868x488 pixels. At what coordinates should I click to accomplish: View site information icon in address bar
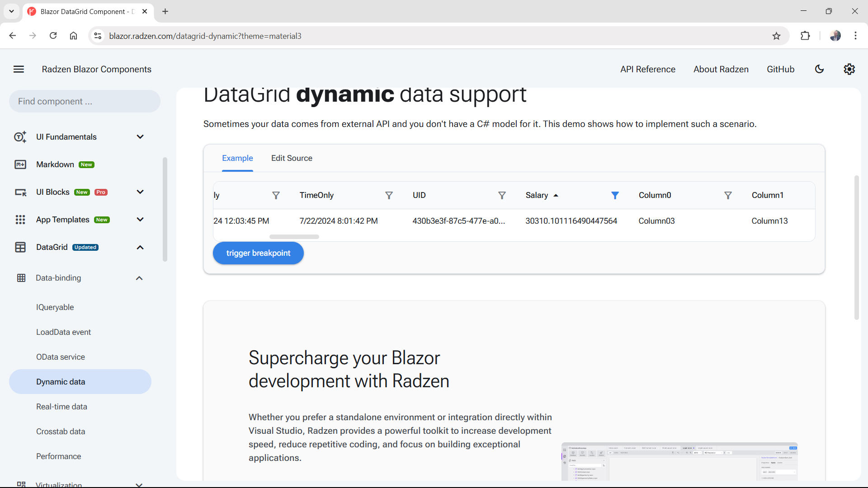point(98,36)
